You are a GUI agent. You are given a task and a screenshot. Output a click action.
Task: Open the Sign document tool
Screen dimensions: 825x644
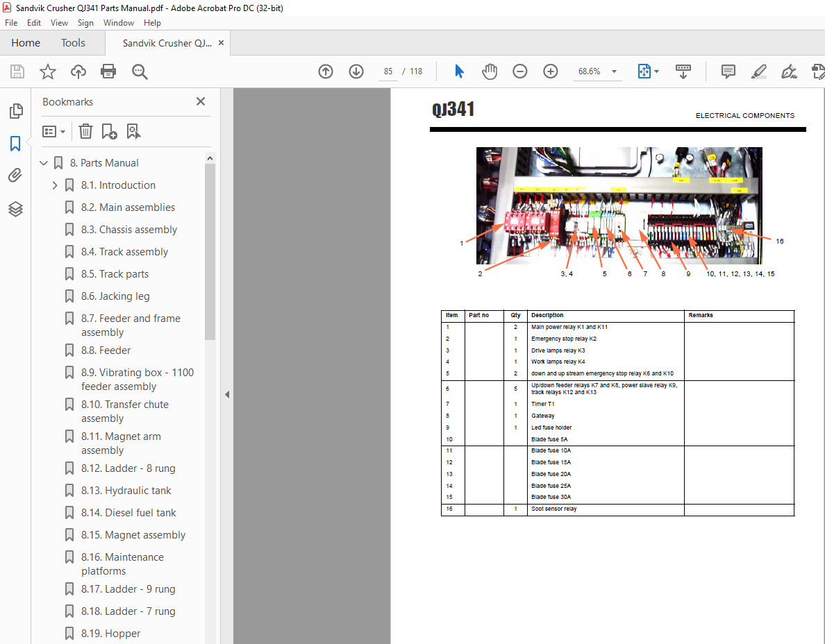click(789, 71)
